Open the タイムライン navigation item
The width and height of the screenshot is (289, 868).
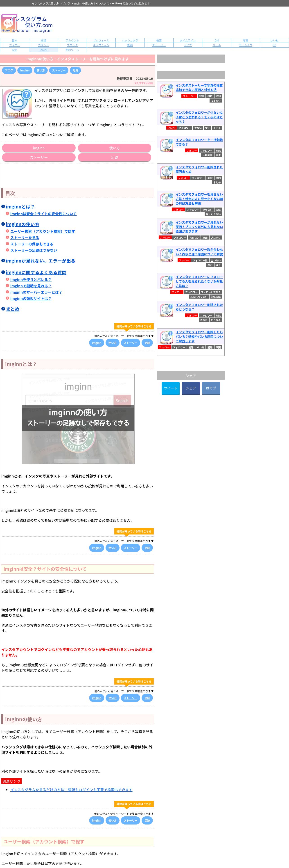point(188,40)
